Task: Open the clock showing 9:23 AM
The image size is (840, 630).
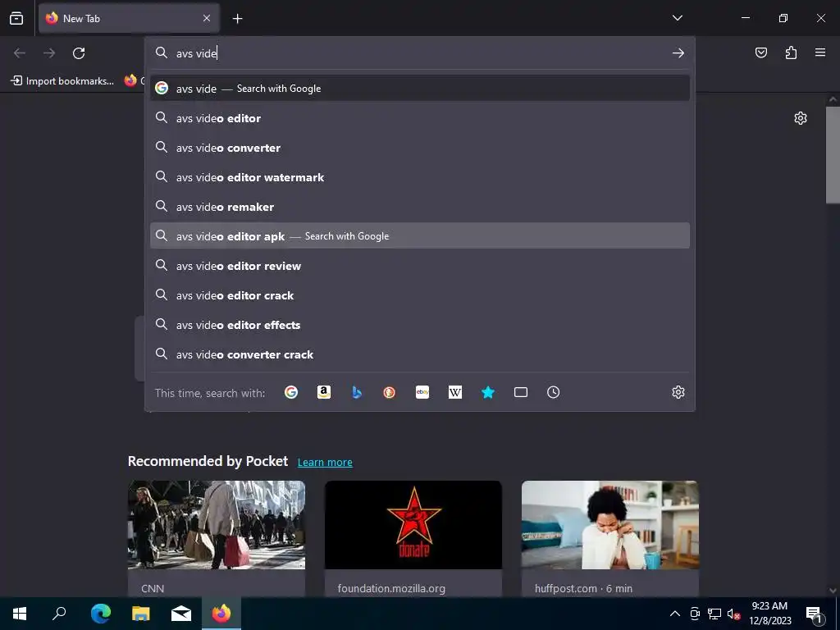Action: (x=769, y=614)
